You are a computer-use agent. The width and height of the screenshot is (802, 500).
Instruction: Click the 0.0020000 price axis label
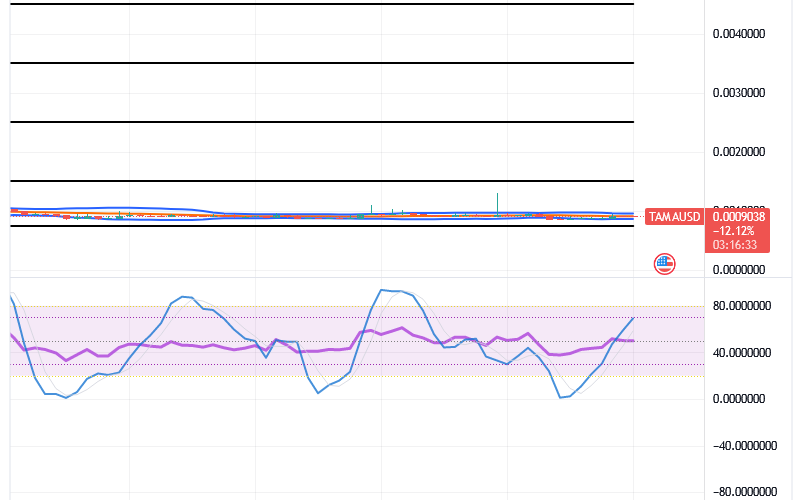tap(739, 152)
